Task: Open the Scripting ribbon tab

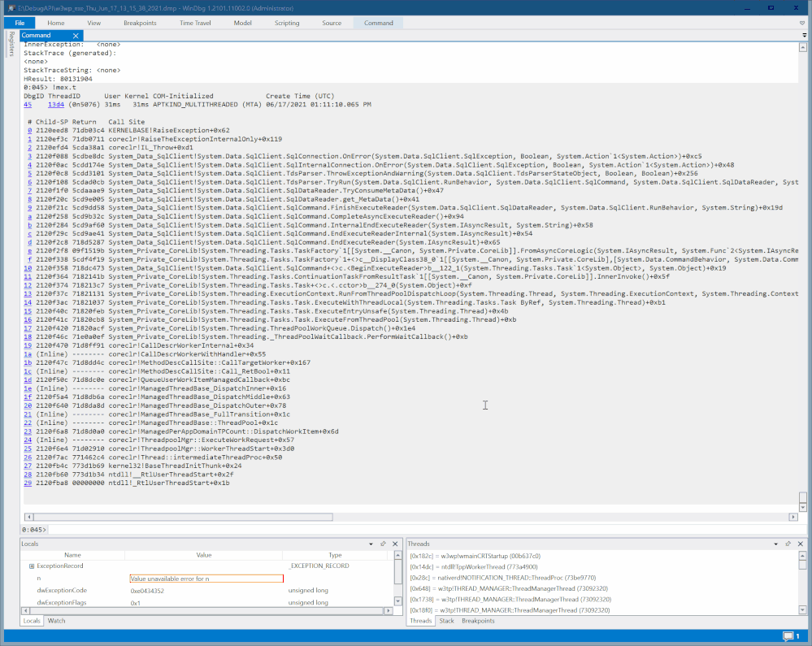Action: tap(287, 23)
